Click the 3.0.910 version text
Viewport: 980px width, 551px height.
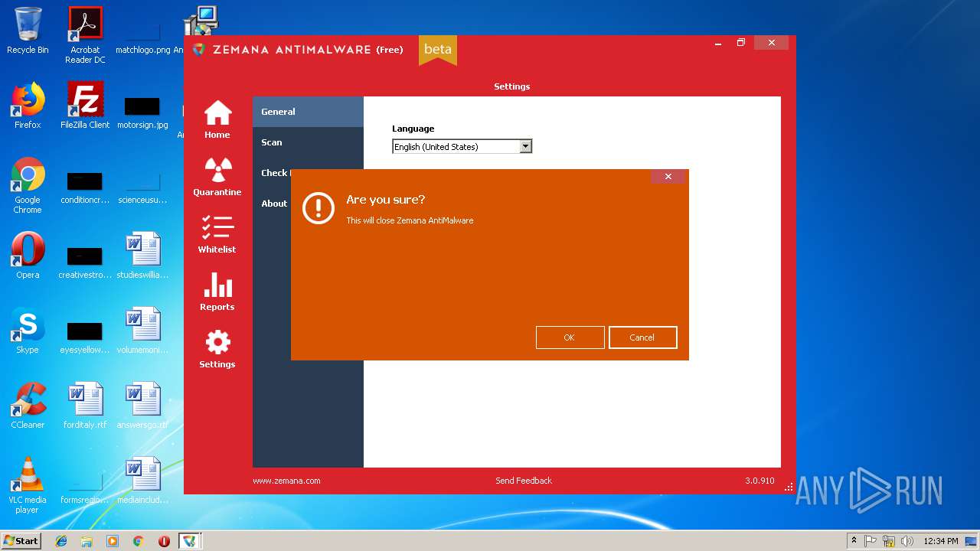[x=759, y=481]
